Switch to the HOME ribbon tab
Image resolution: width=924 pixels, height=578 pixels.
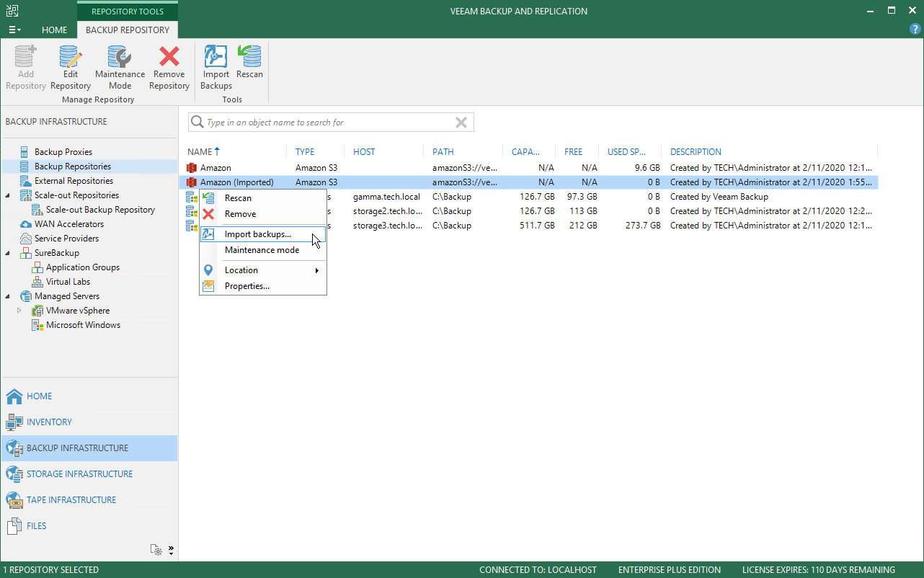(x=55, y=30)
